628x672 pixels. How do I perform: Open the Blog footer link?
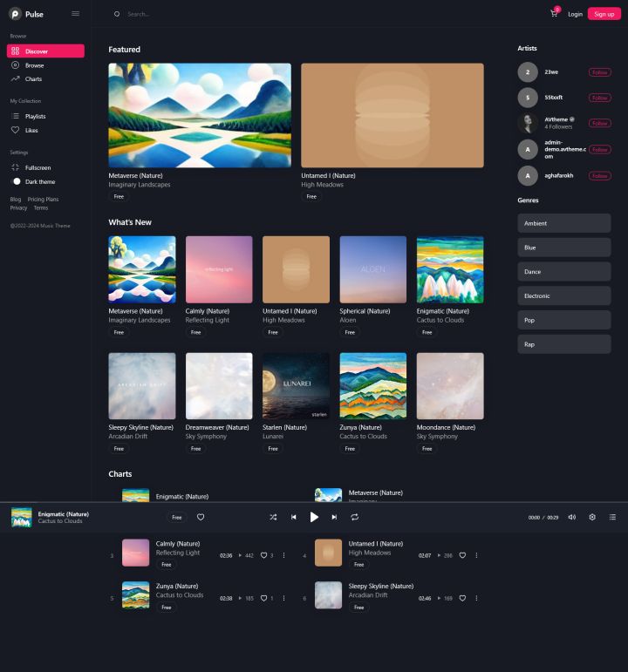16,200
